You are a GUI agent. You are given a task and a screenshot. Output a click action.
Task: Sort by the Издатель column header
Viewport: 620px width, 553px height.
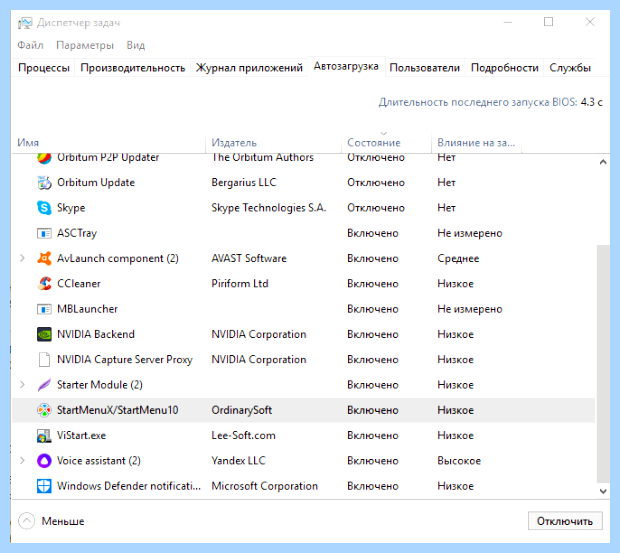pyautogui.click(x=273, y=142)
